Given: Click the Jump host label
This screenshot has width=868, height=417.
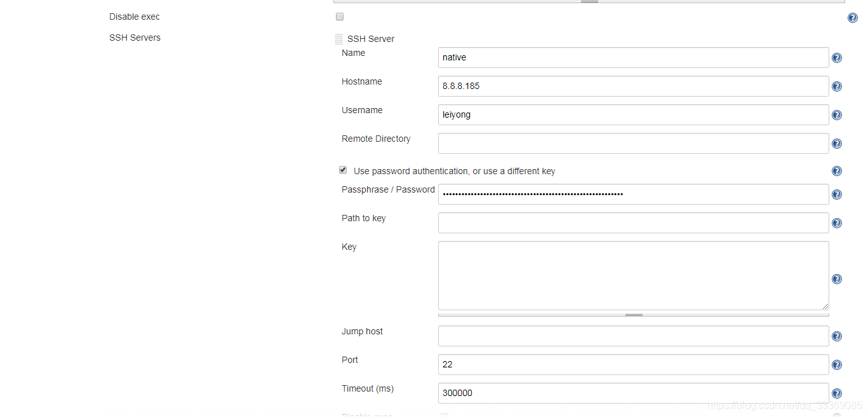Looking at the screenshot, I should coord(362,331).
